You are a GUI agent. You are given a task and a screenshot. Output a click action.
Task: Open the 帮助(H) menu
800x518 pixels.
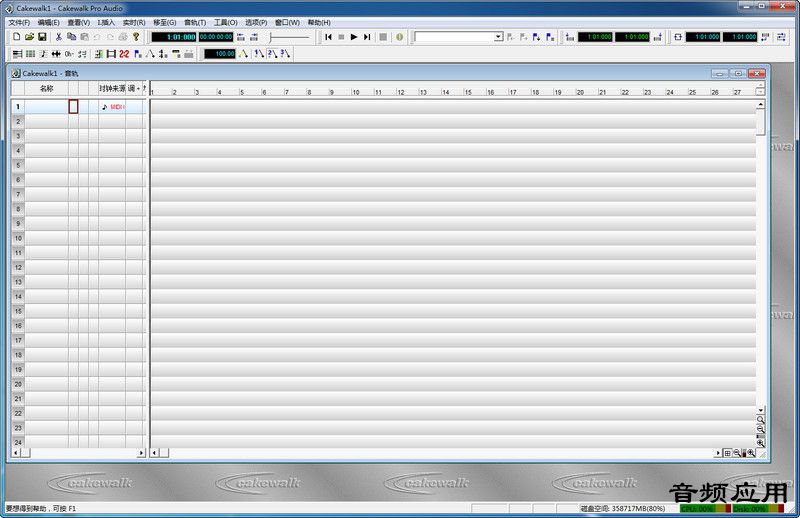click(319, 22)
